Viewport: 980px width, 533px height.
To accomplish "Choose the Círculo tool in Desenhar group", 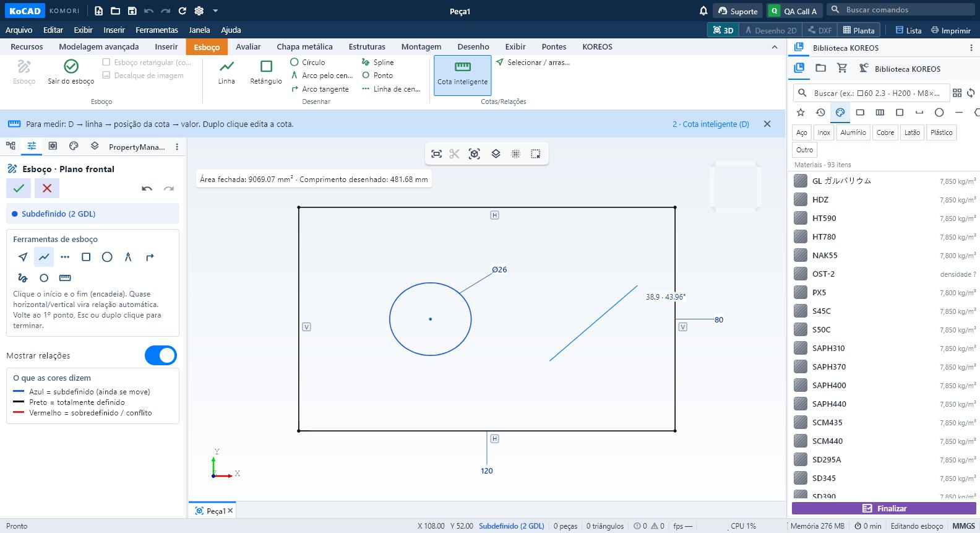I will tap(307, 62).
